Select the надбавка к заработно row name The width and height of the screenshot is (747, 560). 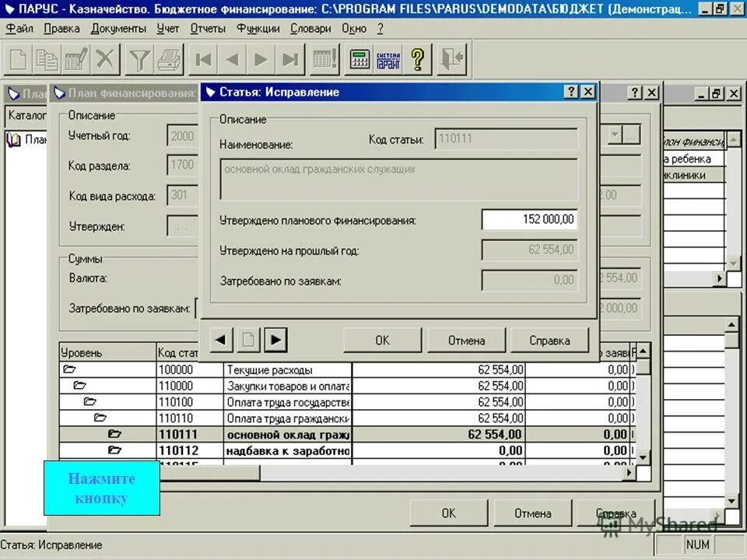(x=288, y=450)
